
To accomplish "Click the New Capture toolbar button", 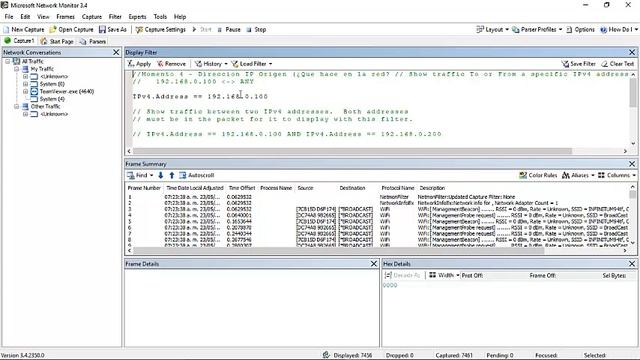I will click(24, 29).
